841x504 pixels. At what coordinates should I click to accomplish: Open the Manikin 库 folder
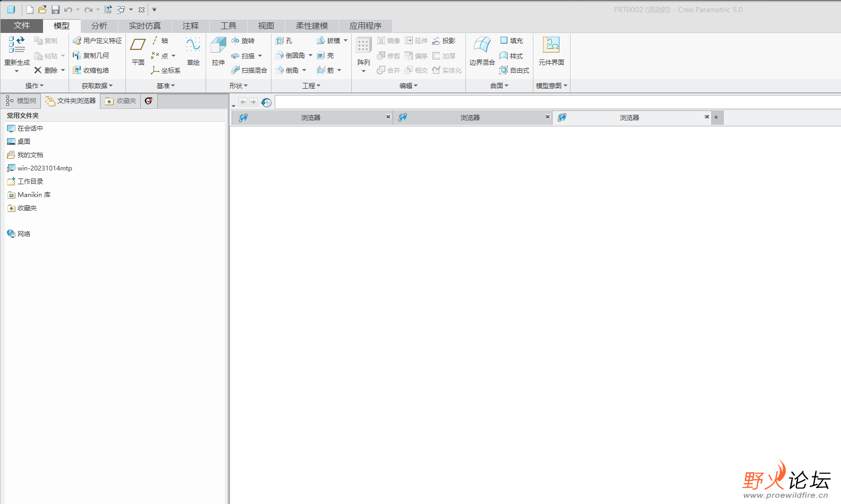(x=29, y=194)
